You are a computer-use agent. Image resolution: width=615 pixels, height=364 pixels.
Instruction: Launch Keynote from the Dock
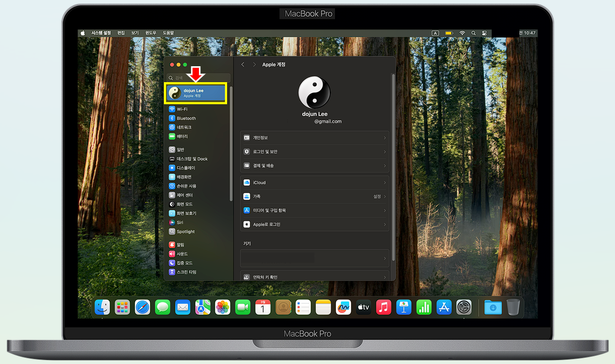coord(404,307)
